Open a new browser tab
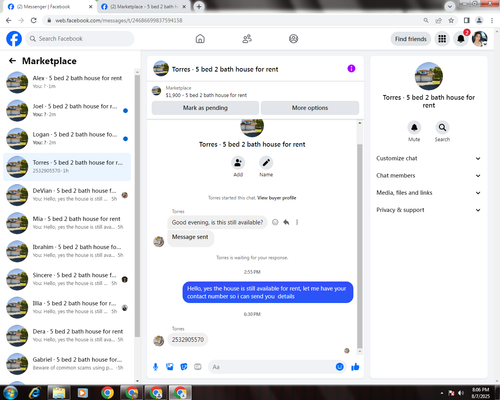This screenshot has height=400, width=500. pos(199,7)
